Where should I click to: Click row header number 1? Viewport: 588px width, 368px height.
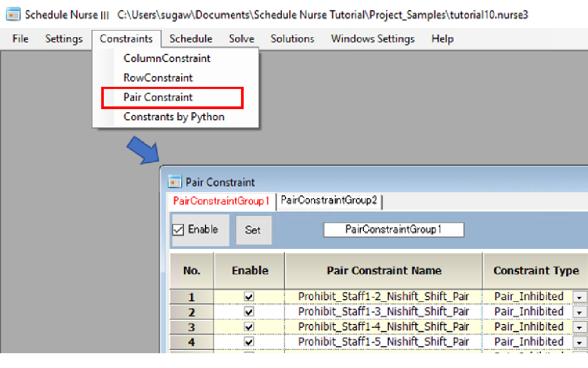[192, 297]
